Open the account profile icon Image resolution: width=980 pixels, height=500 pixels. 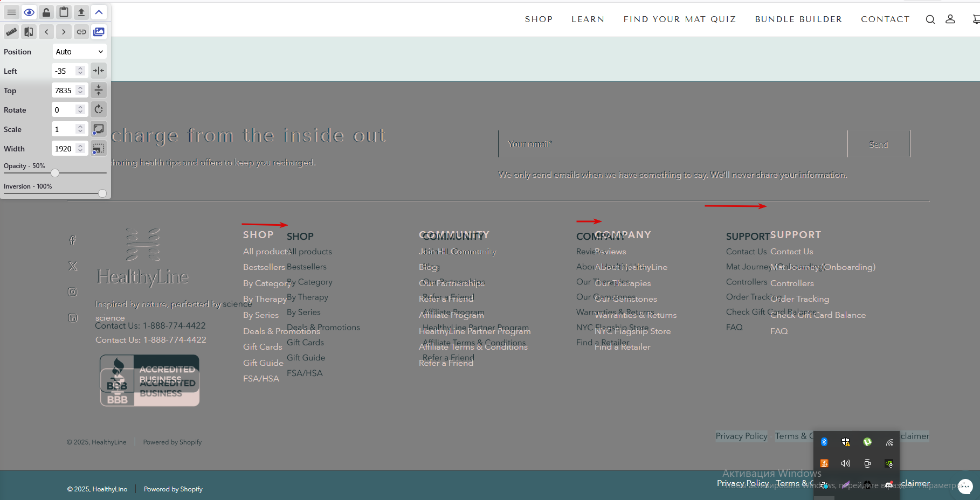(950, 19)
